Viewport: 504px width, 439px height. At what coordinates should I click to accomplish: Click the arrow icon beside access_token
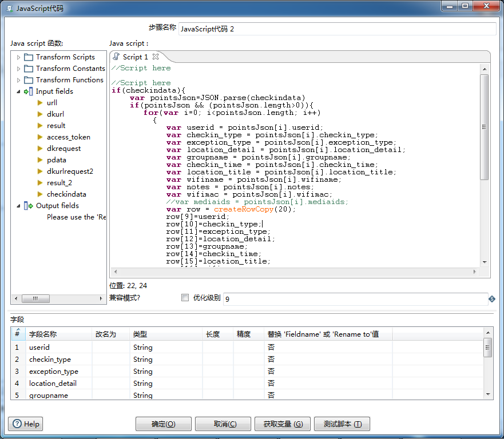(x=40, y=137)
